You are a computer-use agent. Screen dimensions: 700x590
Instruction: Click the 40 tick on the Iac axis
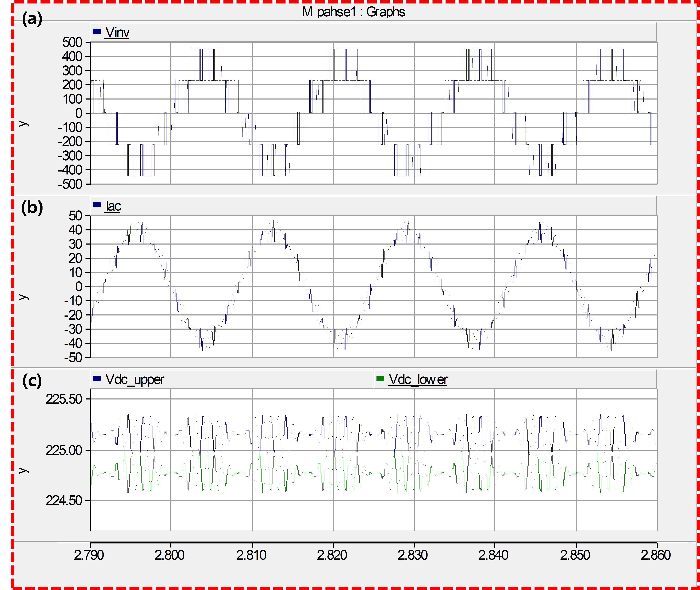76,230
